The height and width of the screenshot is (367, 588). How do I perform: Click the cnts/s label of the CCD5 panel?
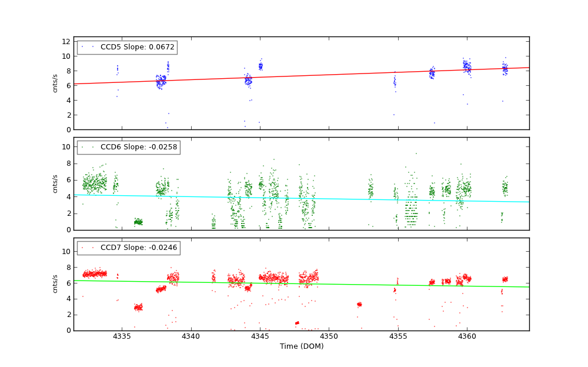coord(55,83)
